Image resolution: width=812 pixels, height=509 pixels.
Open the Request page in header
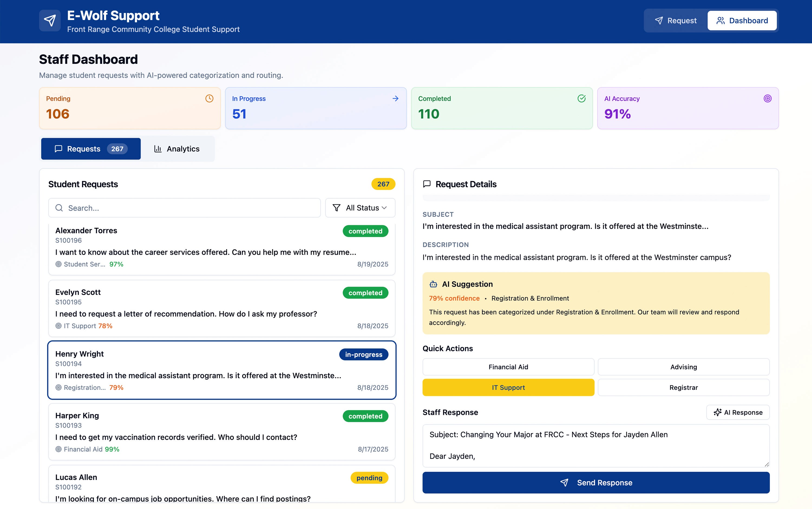click(676, 21)
